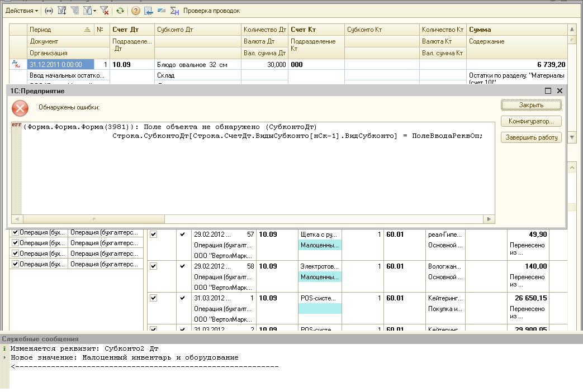The height and width of the screenshot is (392, 583).
Task: Click the Завершить работу button
Action: coord(531,137)
